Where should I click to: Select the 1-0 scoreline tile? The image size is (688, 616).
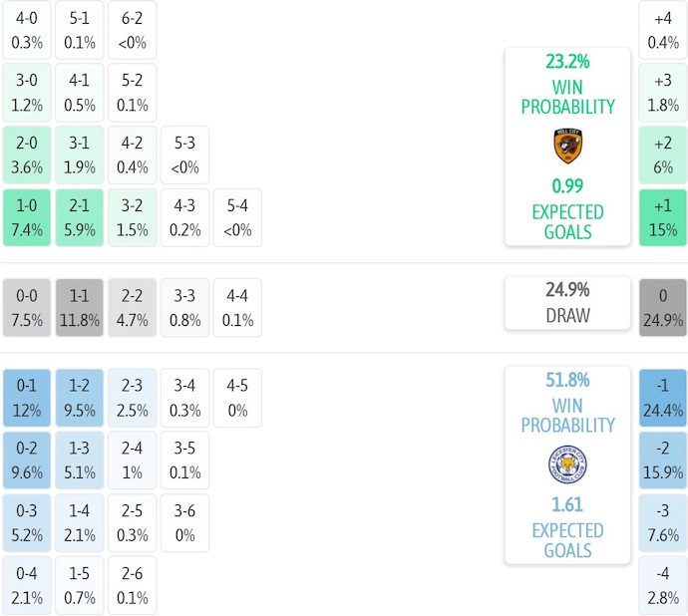pos(27,217)
